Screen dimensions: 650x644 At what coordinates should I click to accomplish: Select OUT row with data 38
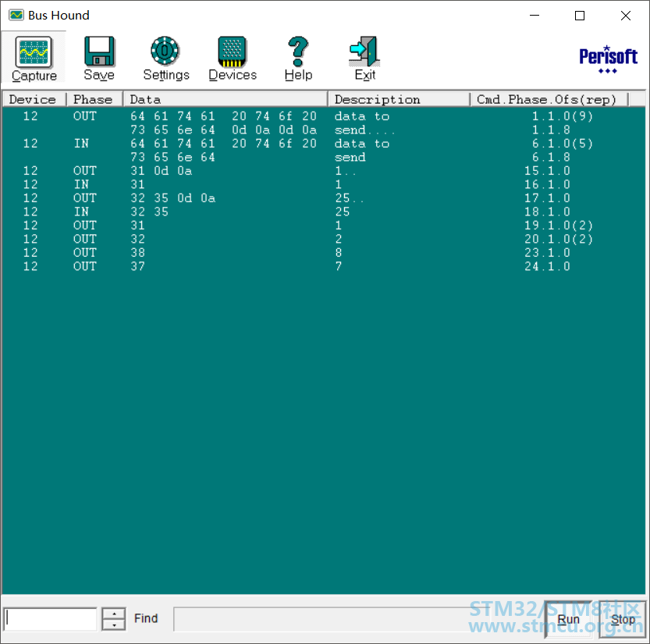tap(324, 253)
